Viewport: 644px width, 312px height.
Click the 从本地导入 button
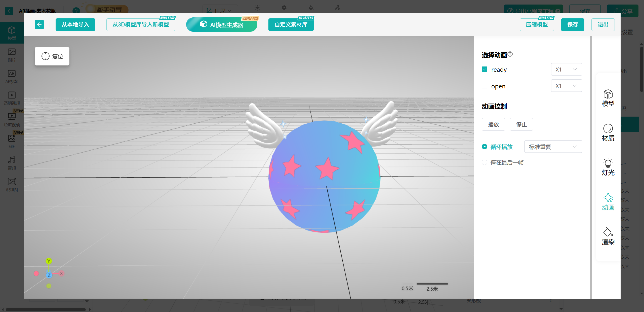[75, 24]
